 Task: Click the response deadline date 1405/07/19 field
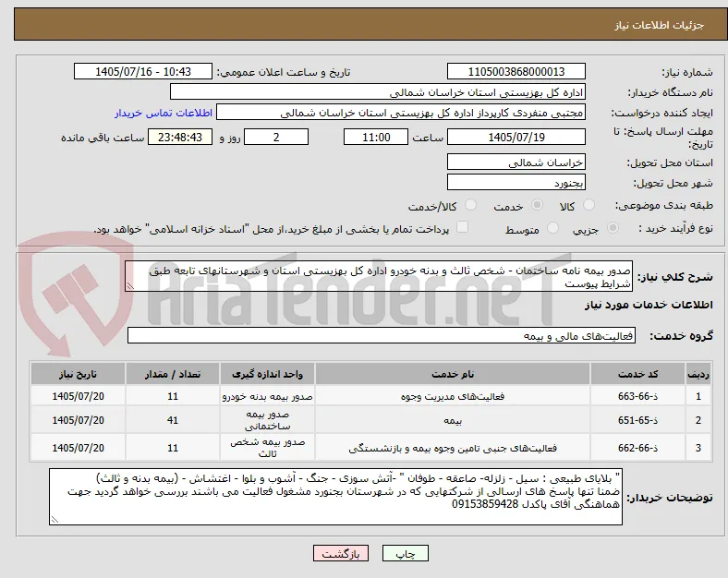516,137
